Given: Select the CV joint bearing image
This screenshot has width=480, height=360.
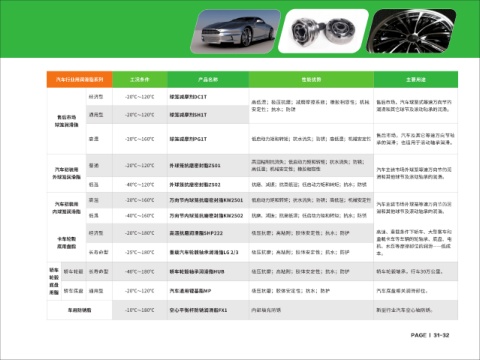Looking at the screenshot, I should (x=324, y=31).
